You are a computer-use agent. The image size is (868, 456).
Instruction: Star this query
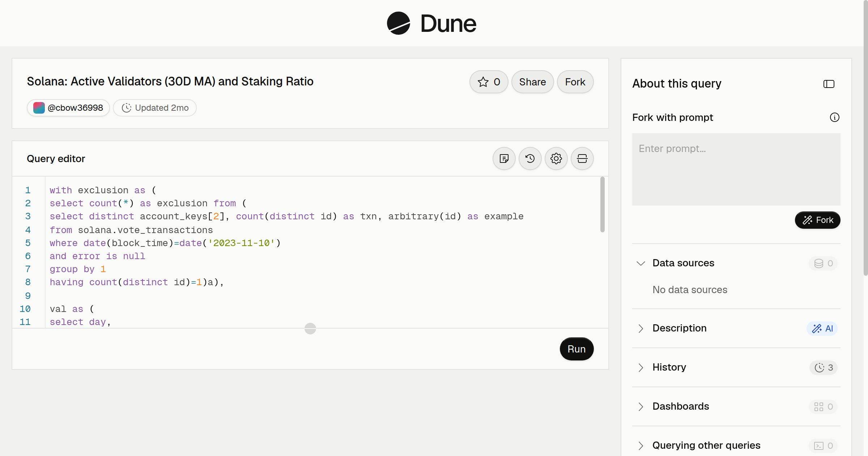click(489, 82)
